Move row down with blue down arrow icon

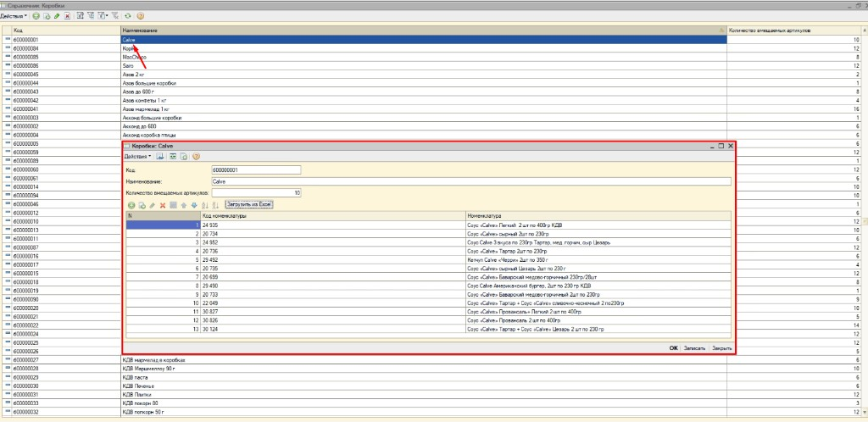pyautogui.click(x=194, y=205)
